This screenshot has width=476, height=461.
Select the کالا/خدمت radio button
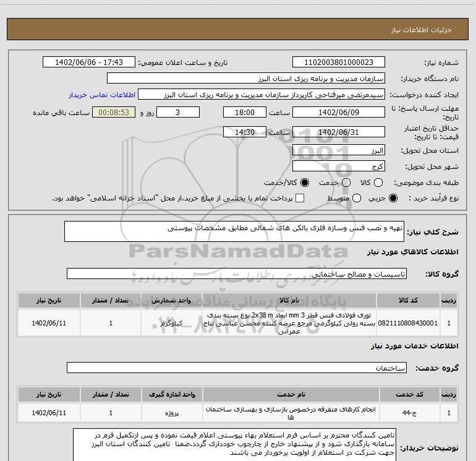pos(305,183)
